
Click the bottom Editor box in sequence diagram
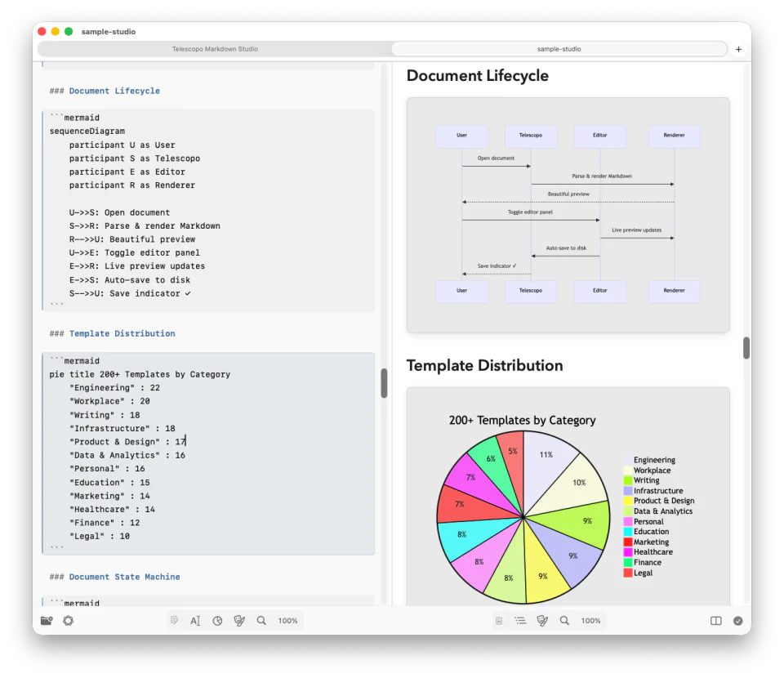pos(600,292)
